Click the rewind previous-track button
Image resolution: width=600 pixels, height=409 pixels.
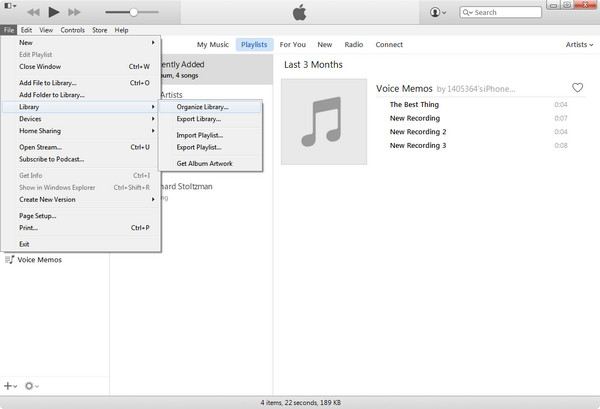click(34, 12)
